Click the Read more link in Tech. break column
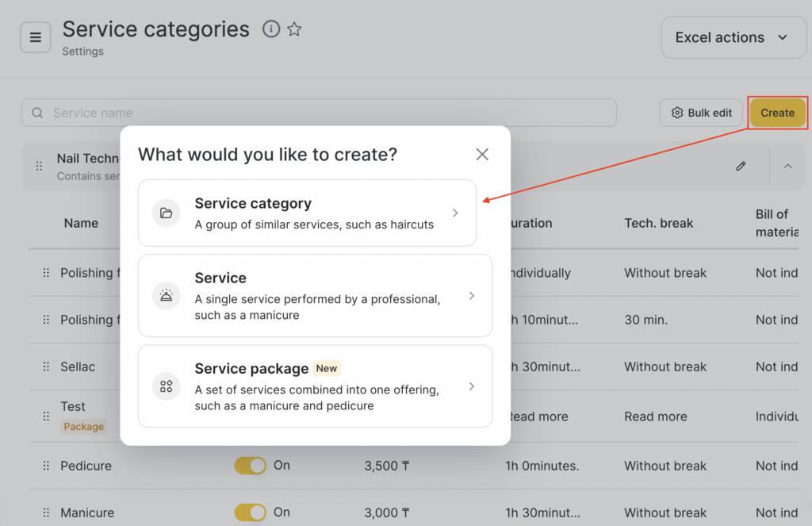Screen dimensions: 812x526 click(x=655, y=417)
